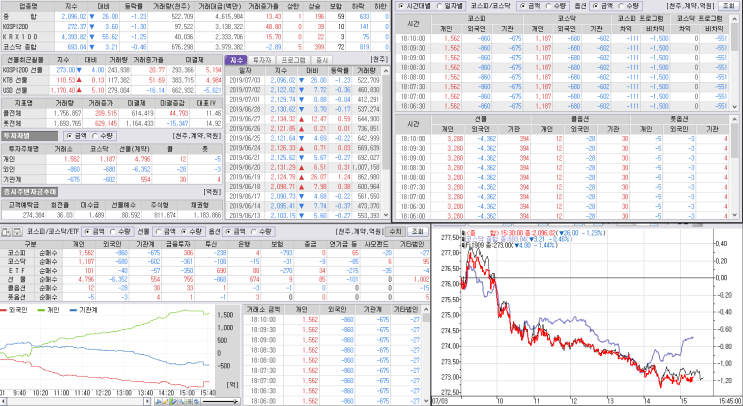This screenshot has height=406, width=743.
Task: Switch to the 투자자 tab
Action: click(262, 60)
